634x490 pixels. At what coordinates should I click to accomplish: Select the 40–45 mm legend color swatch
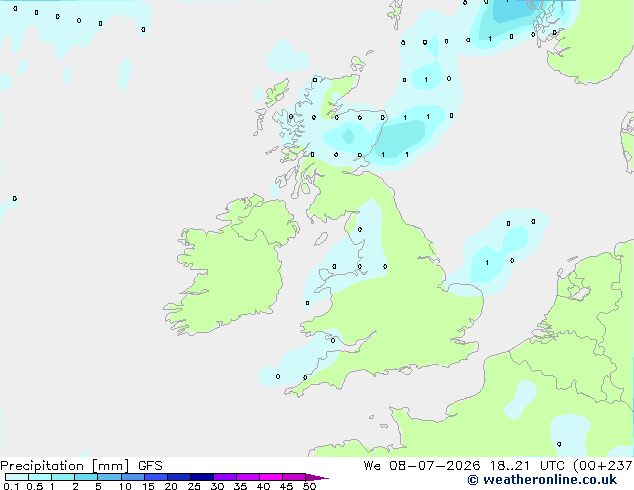pos(271,477)
